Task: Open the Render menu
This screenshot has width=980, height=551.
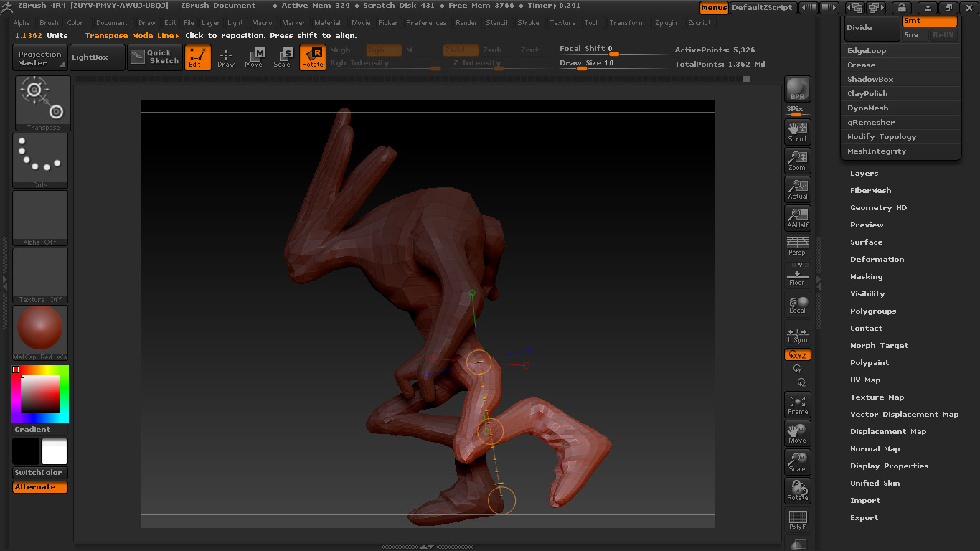Action: pos(466,23)
